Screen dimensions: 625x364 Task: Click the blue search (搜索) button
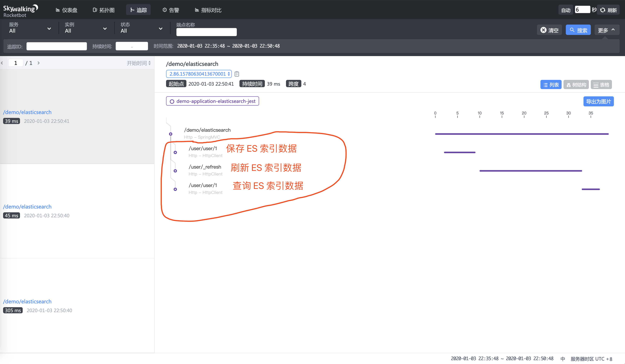pos(578,30)
